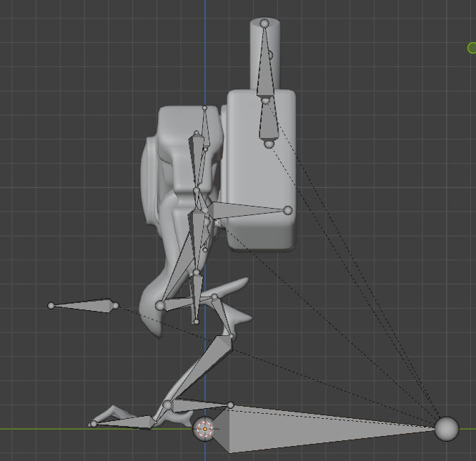Click the 3D cursor at the world origin
Screen dimensions: 476x461
click(205, 429)
